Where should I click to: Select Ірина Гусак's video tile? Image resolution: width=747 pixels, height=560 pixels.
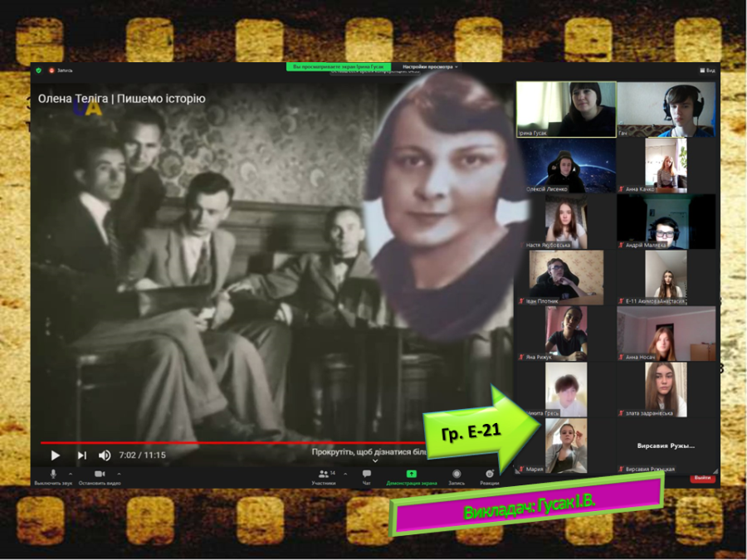click(566, 110)
